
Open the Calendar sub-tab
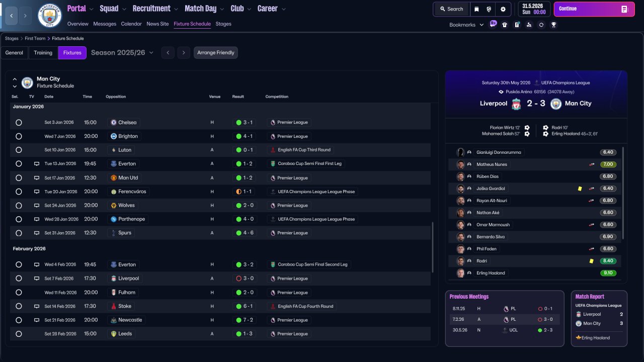[x=131, y=24]
